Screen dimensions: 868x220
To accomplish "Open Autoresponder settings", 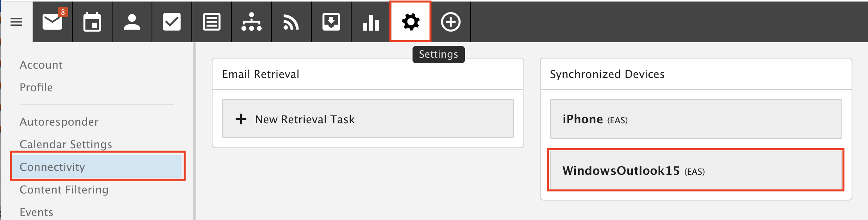I will (x=59, y=122).
